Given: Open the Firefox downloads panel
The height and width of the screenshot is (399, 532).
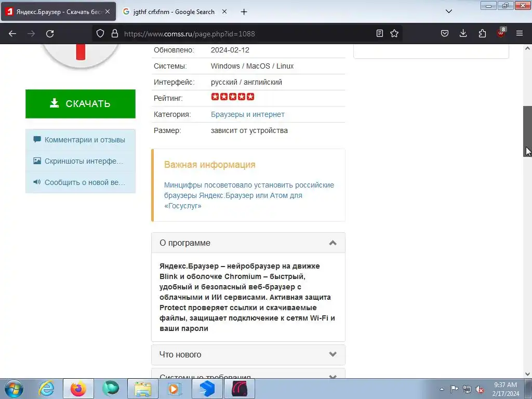Looking at the screenshot, I should (x=463, y=33).
